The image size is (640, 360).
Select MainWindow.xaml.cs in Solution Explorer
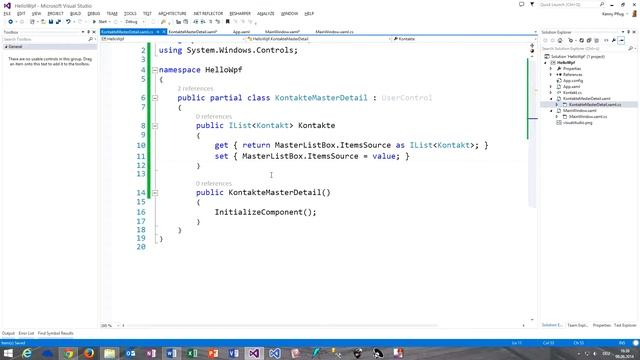click(x=587, y=117)
